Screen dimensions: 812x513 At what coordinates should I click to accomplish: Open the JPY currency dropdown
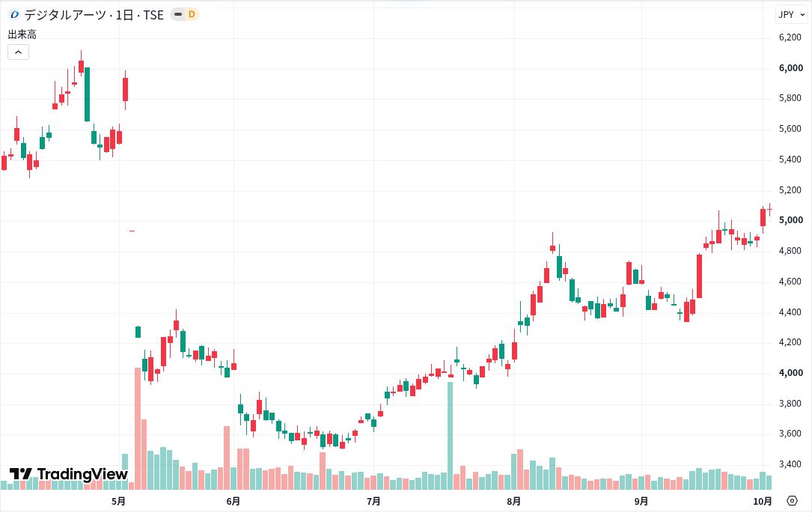tap(792, 14)
